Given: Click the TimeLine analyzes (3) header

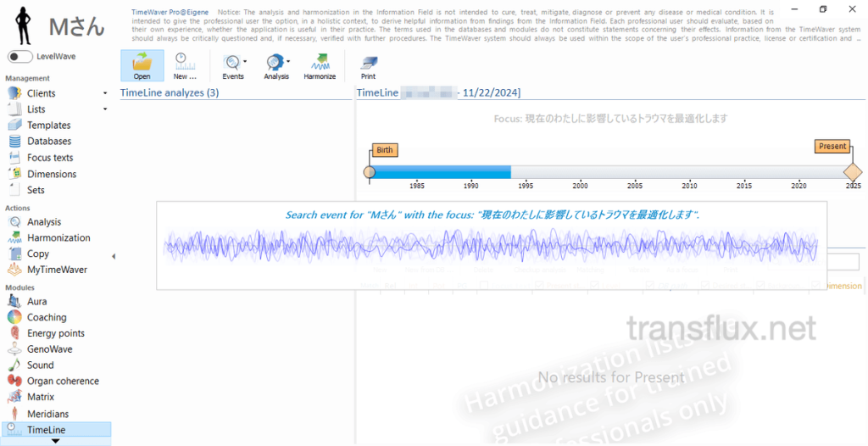Looking at the screenshot, I should 170,93.
